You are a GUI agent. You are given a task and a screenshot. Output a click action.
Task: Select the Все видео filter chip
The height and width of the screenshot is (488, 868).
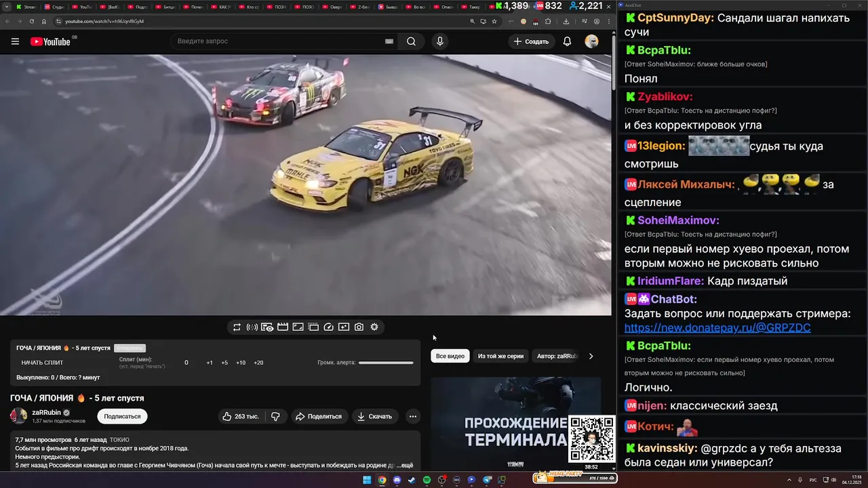[450, 356]
